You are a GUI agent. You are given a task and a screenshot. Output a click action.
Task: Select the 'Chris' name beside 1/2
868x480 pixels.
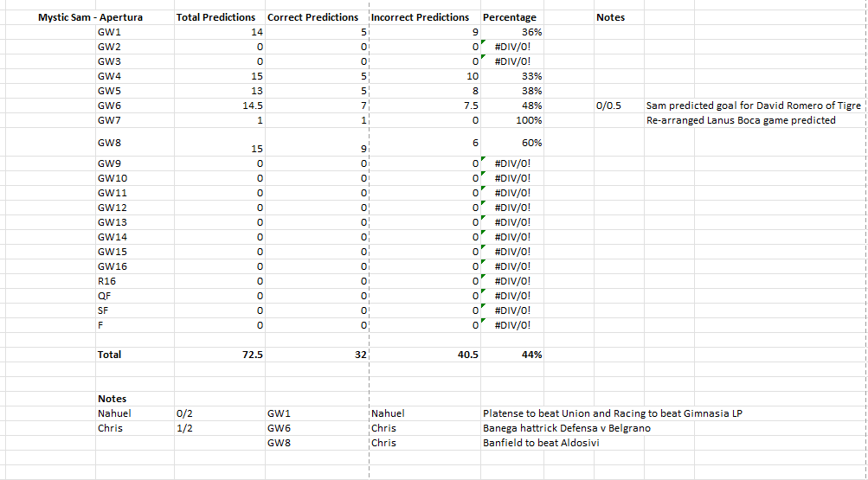pyautogui.click(x=110, y=428)
